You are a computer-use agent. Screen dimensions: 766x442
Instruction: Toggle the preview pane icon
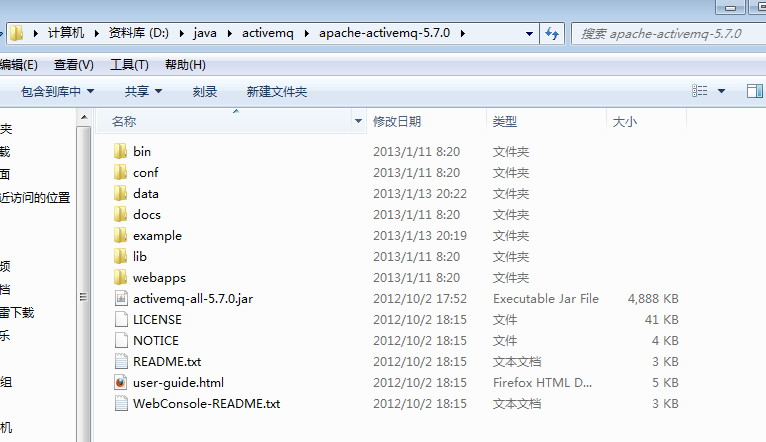pos(755,91)
